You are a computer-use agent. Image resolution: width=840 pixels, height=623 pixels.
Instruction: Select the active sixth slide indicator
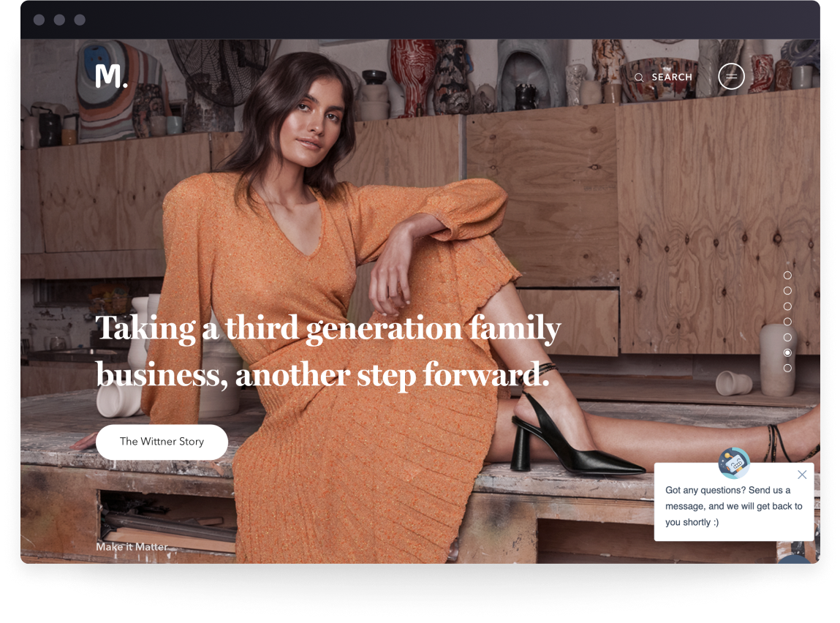[787, 352]
